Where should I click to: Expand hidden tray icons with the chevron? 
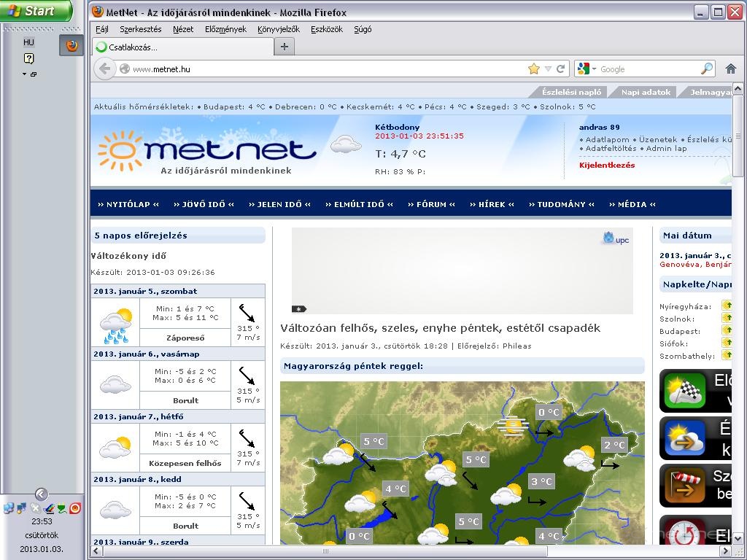[x=41, y=494]
